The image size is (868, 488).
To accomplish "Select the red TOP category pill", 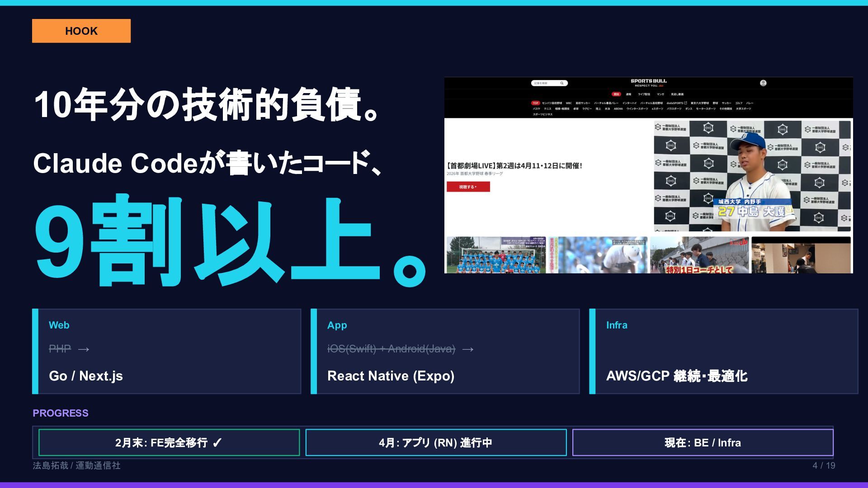I will (x=535, y=103).
